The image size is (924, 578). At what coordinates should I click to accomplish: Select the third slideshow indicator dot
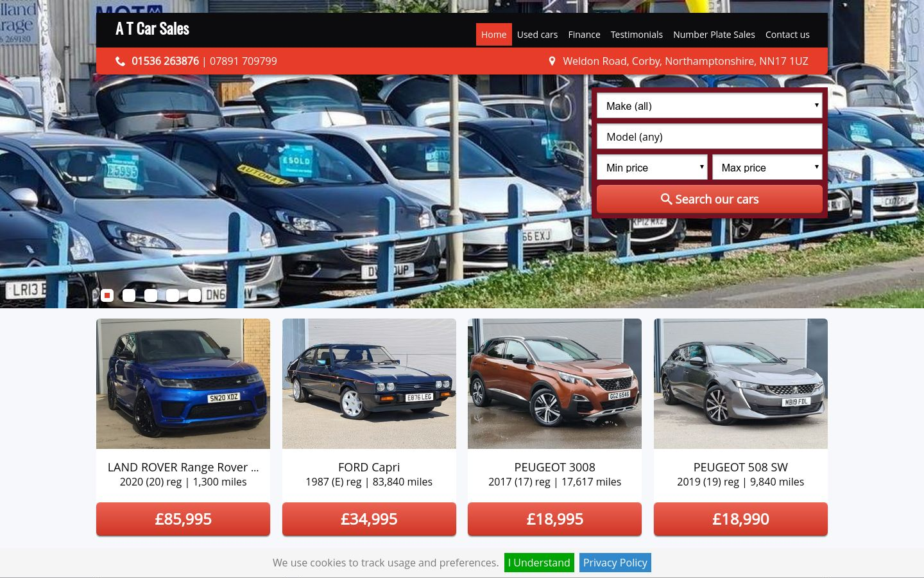pos(151,295)
